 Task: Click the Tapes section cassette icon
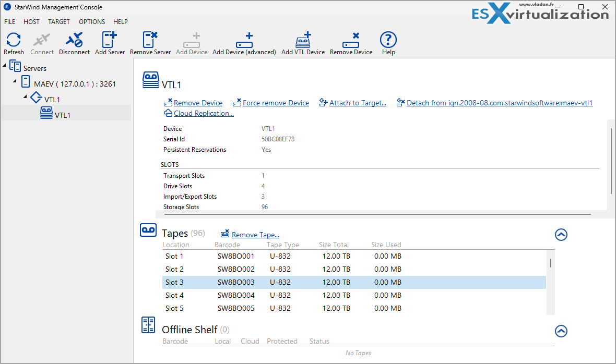pyautogui.click(x=148, y=229)
